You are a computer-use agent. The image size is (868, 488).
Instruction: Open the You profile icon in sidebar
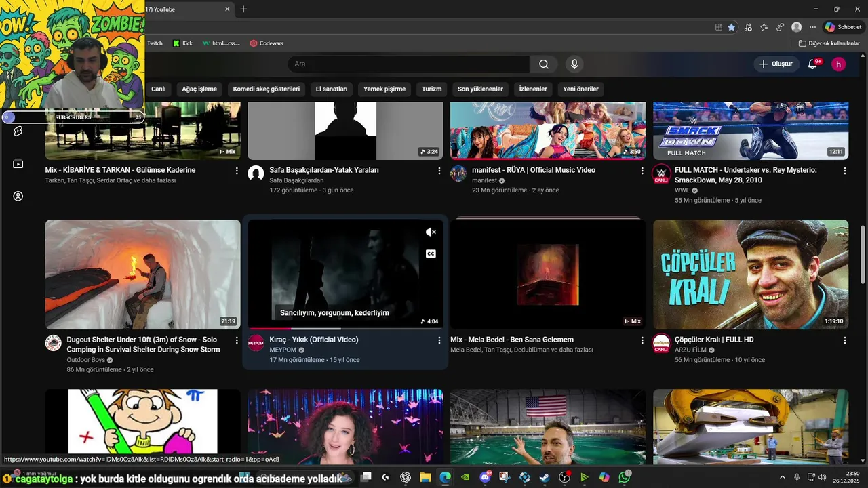(x=18, y=196)
